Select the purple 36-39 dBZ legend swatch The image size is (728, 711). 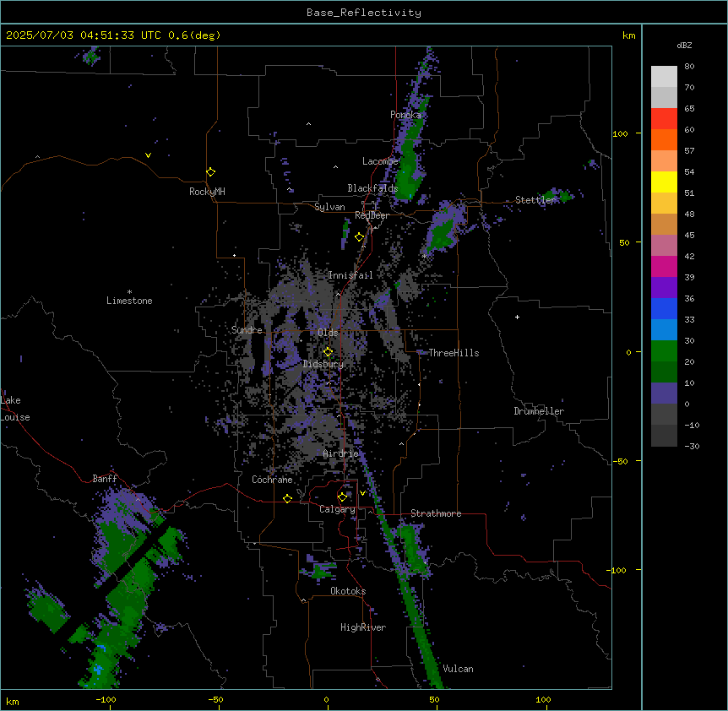point(664,288)
